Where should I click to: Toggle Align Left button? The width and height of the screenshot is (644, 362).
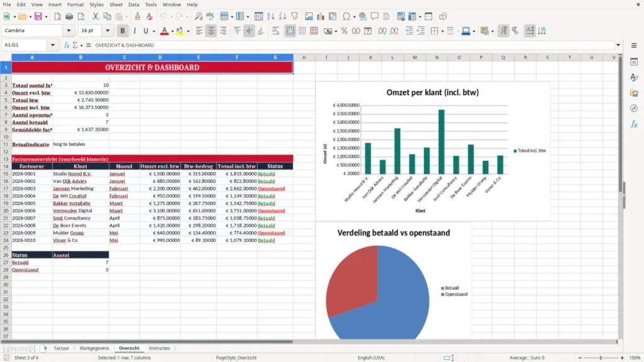click(199, 31)
